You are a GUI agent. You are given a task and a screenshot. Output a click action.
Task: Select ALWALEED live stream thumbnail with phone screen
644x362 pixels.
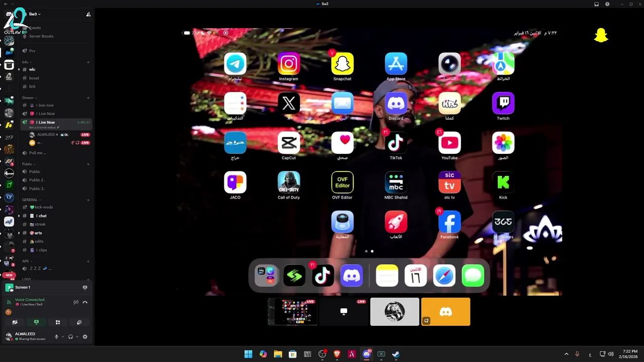(x=292, y=312)
